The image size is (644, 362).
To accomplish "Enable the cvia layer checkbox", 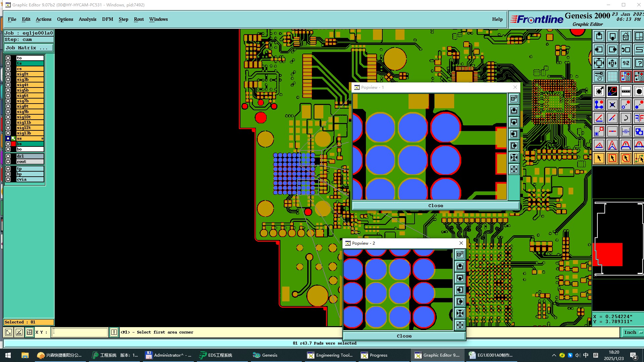I will [x=8, y=179].
